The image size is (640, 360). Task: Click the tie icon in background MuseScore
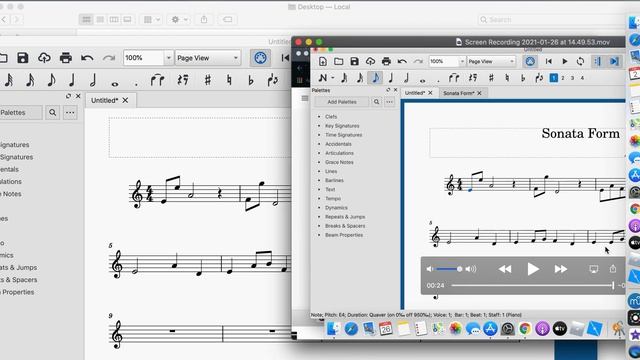(x=157, y=80)
